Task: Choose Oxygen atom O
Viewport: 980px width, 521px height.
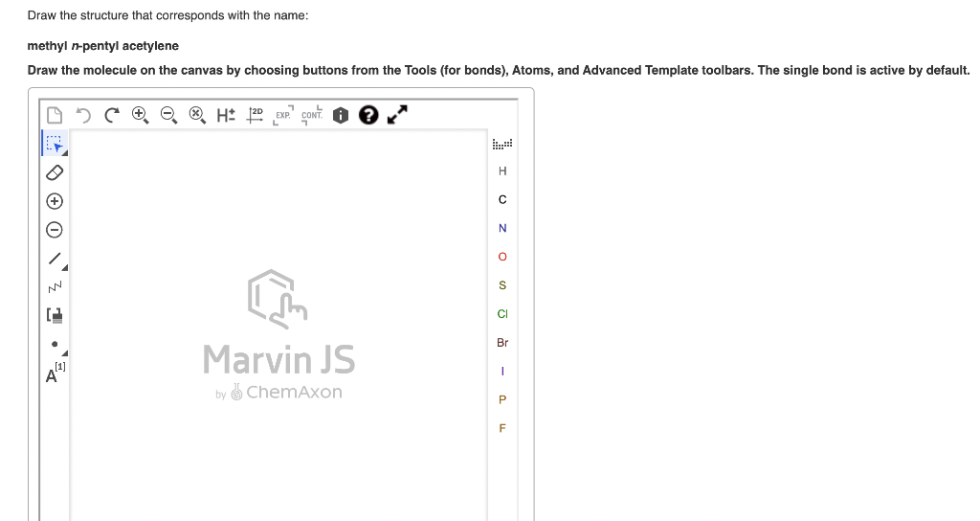Action: (x=502, y=257)
